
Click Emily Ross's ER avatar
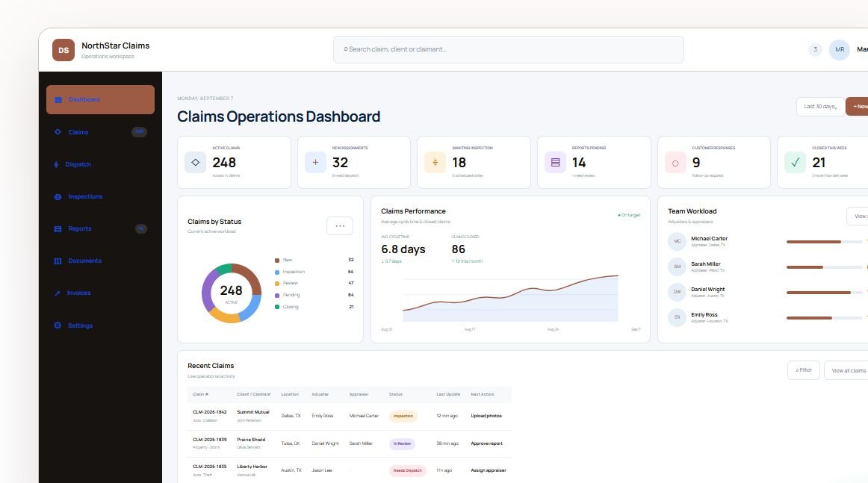pos(677,317)
